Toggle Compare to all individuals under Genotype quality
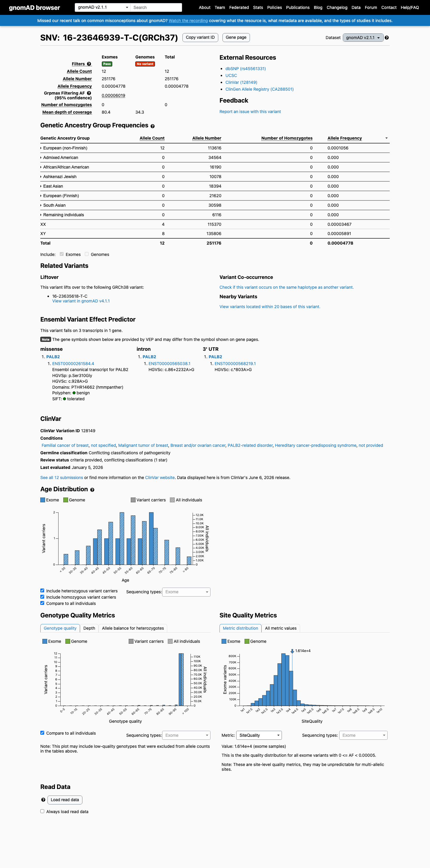The image size is (430, 868). click(x=42, y=733)
